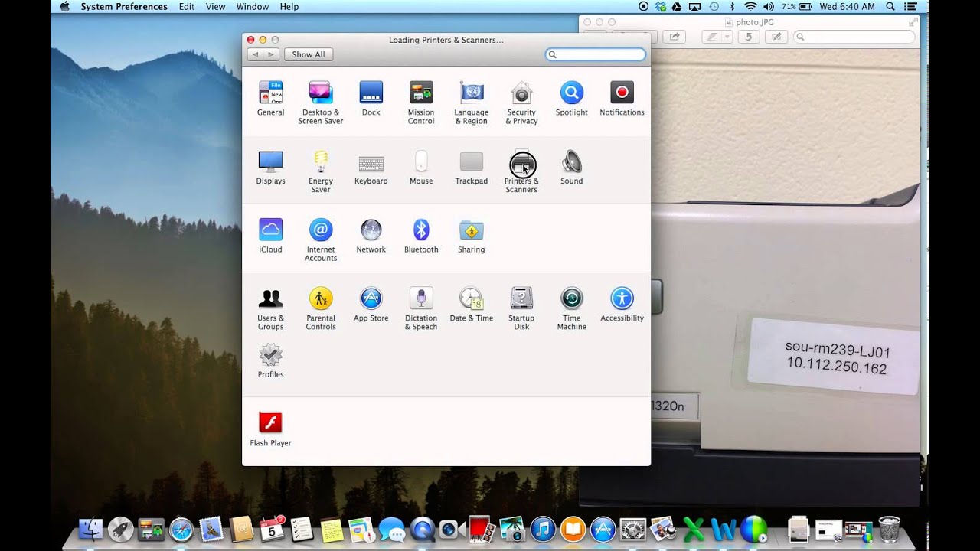Screen dimensions: 980x551
Task: Click the Spotlight magnifier in menu bar
Action: (x=890, y=7)
